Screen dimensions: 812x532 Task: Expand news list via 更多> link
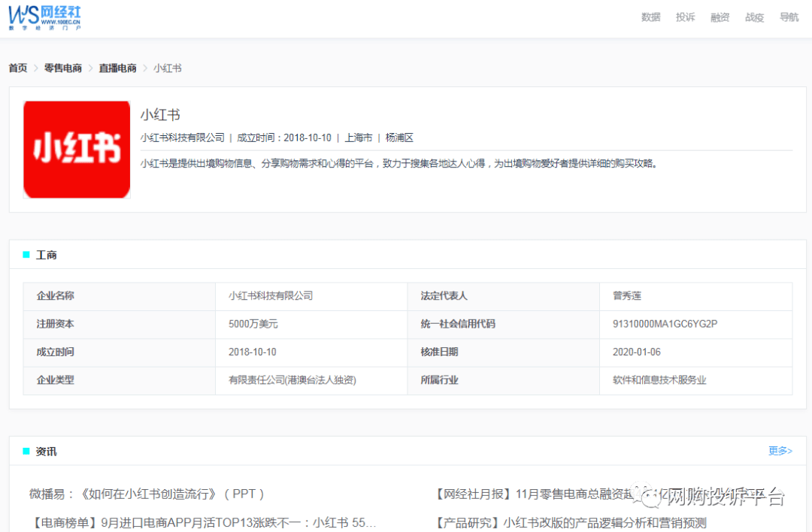tap(780, 451)
